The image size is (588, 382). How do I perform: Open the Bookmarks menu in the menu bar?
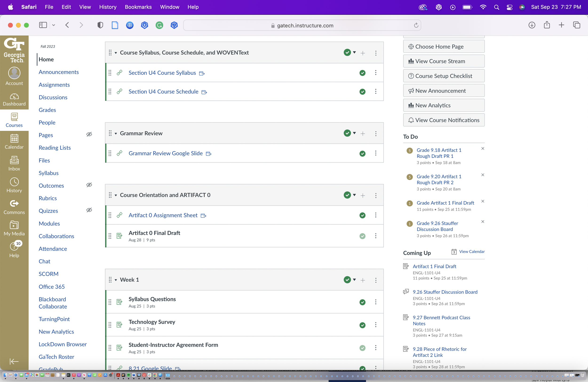click(138, 7)
